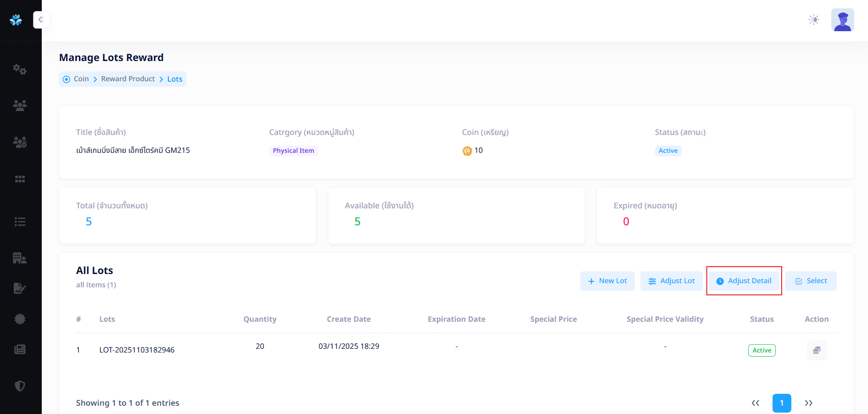Go to previous page with double-left arrows
Image resolution: width=868 pixels, height=414 pixels.
tap(755, 403)
